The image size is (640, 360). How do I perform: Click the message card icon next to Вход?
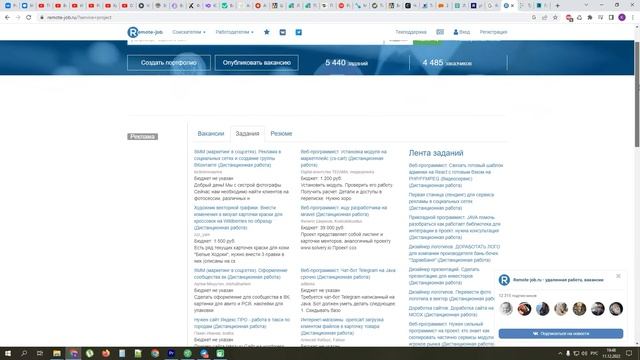point(440,32)
